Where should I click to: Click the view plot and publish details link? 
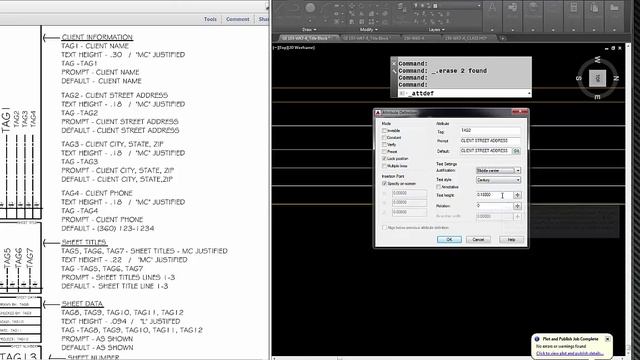pyautogui.click(x=570, y=353)
